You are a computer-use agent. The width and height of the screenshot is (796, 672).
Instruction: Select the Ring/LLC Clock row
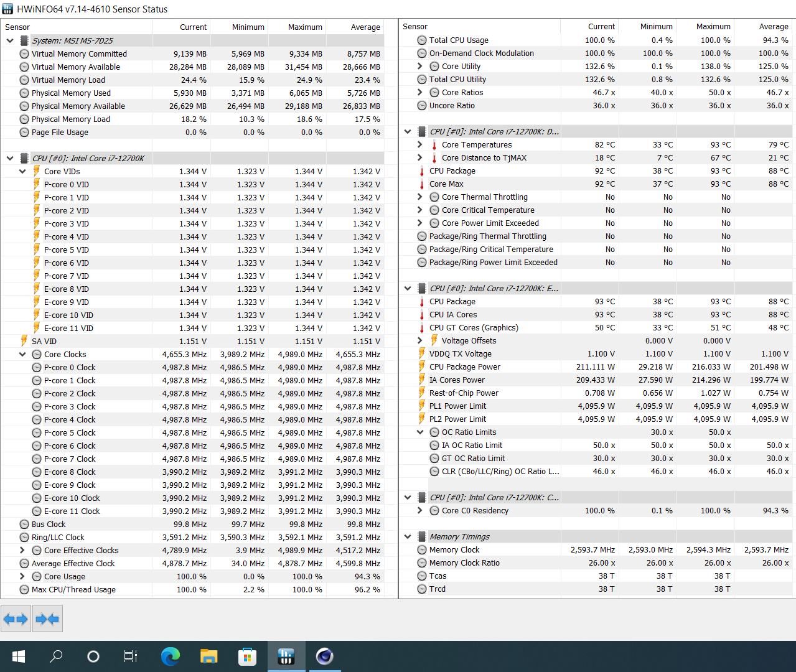[x=192, y=537]
